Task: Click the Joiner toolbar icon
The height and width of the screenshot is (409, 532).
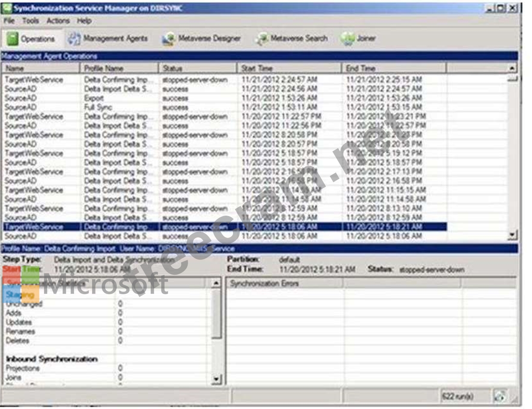Action: (347, 39)
